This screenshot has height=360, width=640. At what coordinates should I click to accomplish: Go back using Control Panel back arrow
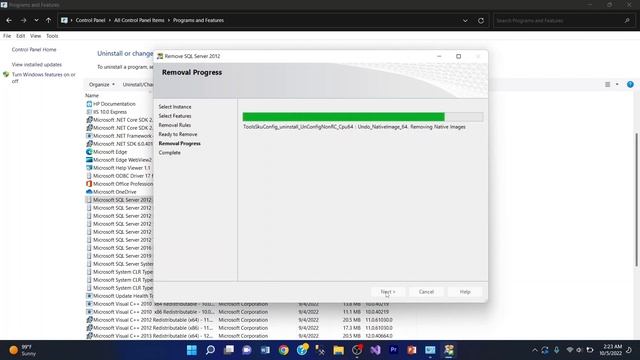pos(9,20)
